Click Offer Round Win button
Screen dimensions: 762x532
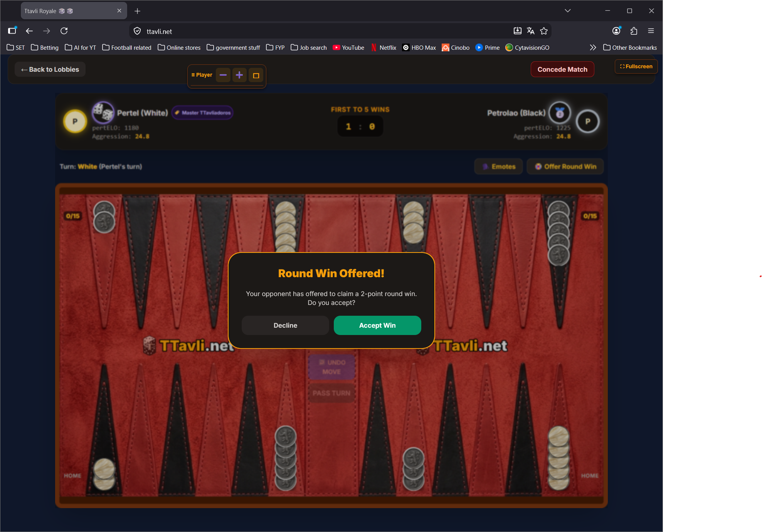565,167
